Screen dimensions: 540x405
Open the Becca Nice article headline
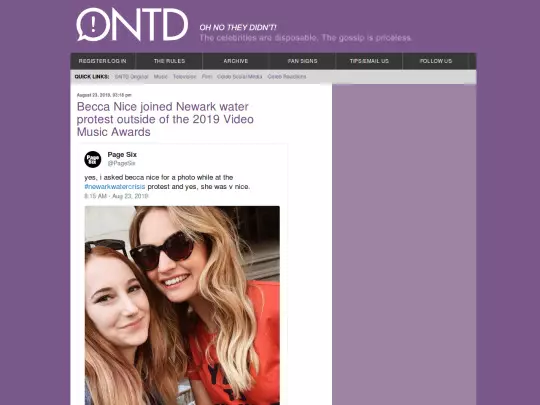point(165,119)
